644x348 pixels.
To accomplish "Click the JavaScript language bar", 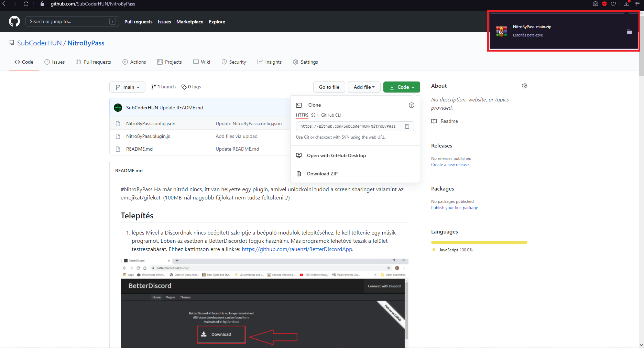I will pyautogui.click(x=479, y=242).
